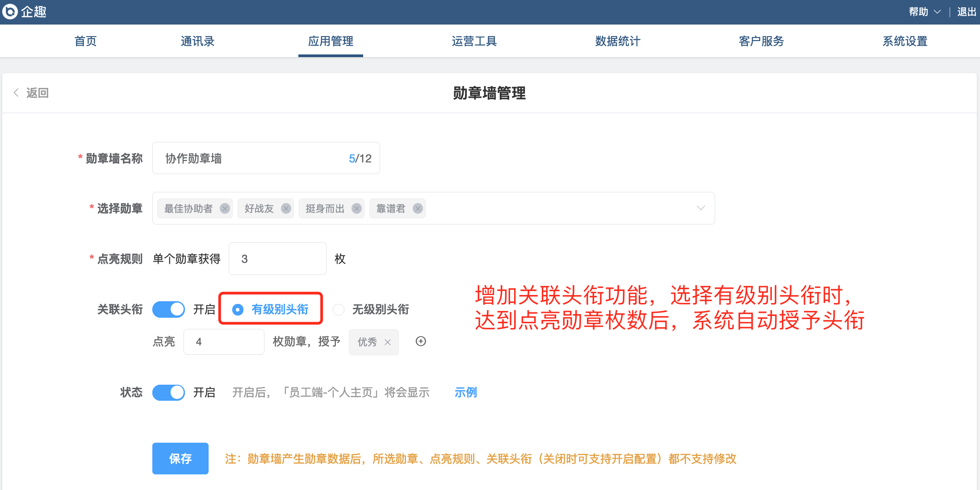Click the back arrow next to 返回
This screenshot has width=980, height=490.
16,93
